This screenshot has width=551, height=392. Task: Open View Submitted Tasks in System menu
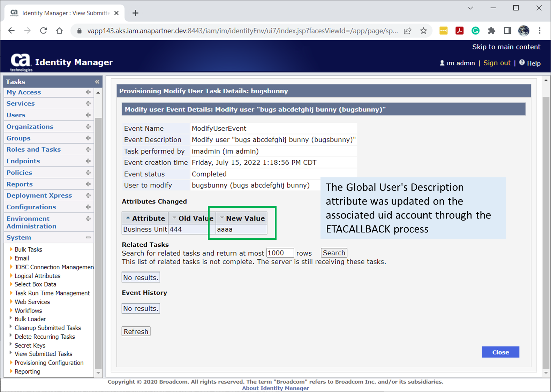click(43, 354)
